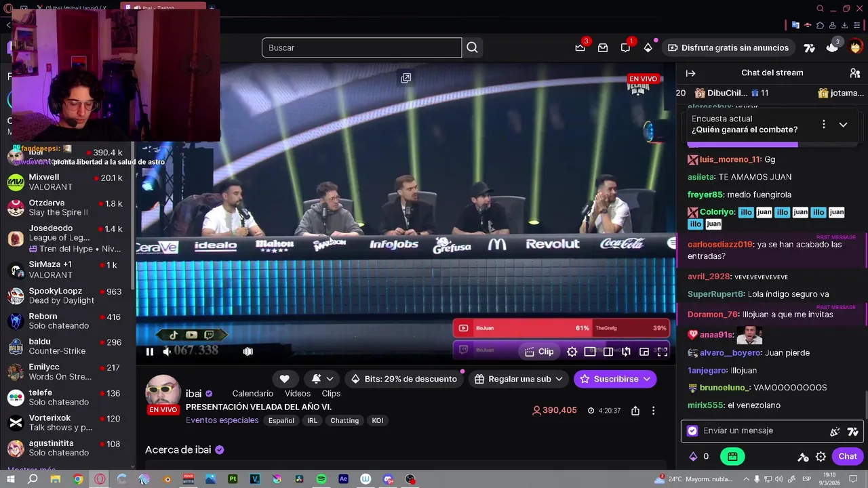Open the Bits diamond icon in header
The height and width of the screenshot is (488, 868).
[x=648, y=47]
